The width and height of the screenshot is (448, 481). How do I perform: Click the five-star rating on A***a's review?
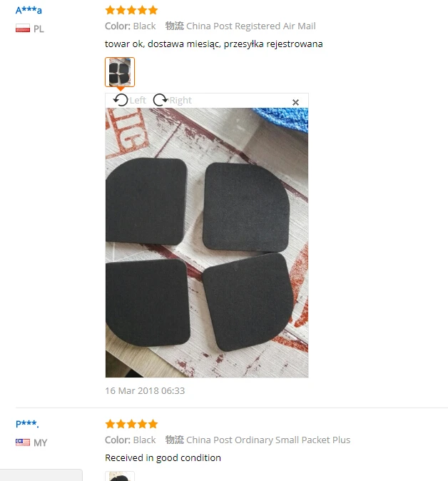131,10
